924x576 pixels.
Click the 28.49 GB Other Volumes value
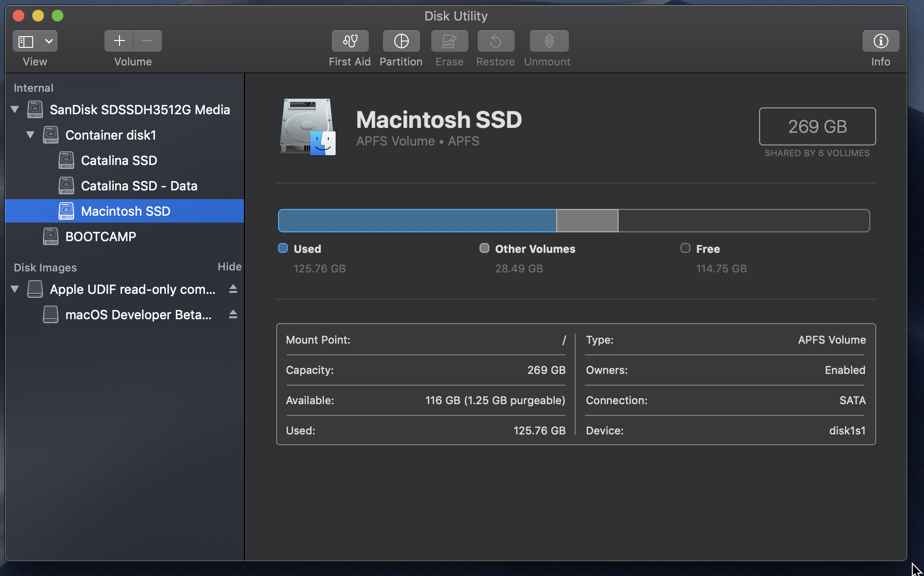[519, 268]
